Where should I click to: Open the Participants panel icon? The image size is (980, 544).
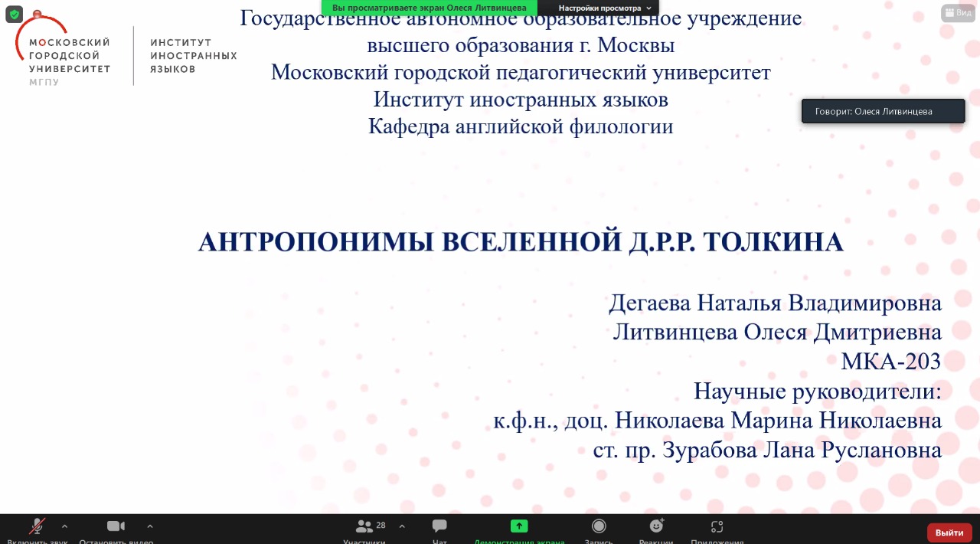(x=364, y=527)
